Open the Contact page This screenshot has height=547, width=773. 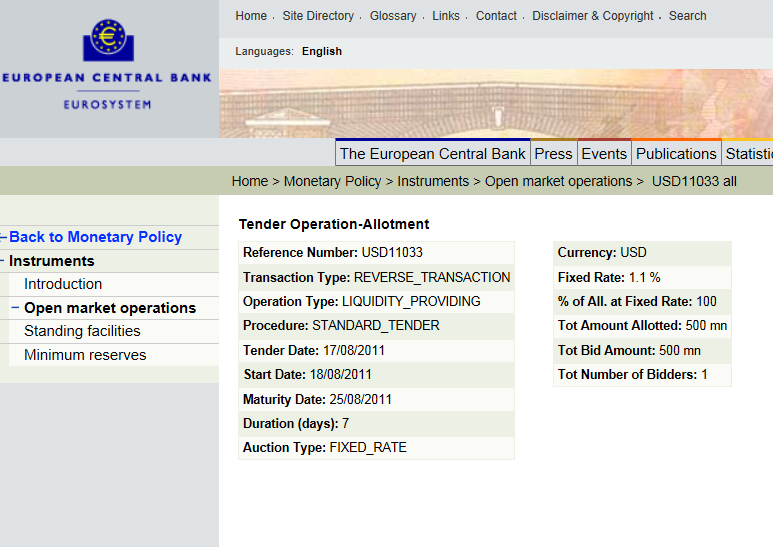click(496, 16)
